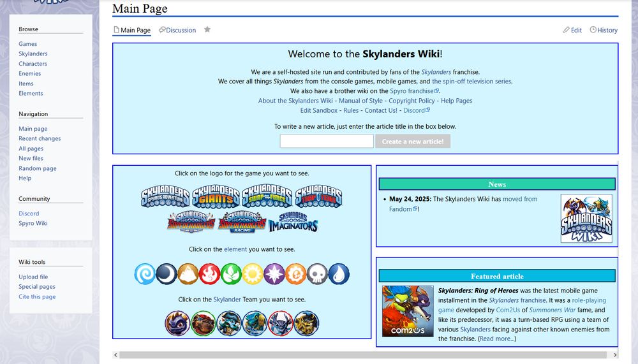Go to Main page in Navigation
Viewport: 638px width, 364px height.
pyautogui.click(x=33, y=129)
